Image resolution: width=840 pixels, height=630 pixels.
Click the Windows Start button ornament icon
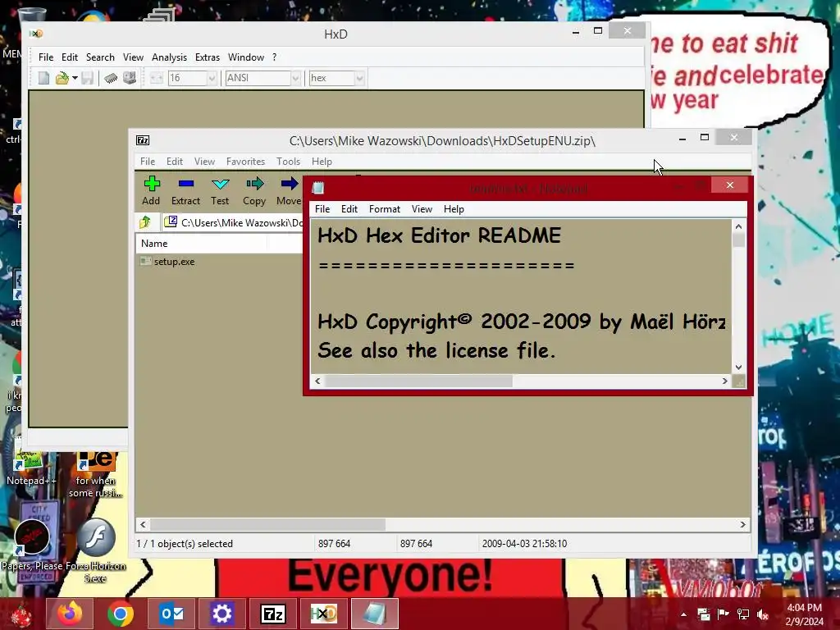click(x=21, y=614)
